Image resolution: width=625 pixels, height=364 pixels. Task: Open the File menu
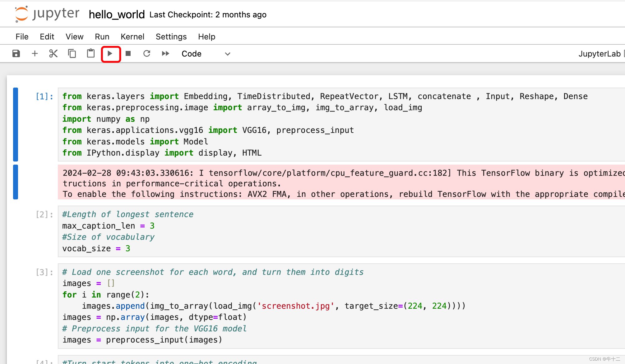coord(21,36)
